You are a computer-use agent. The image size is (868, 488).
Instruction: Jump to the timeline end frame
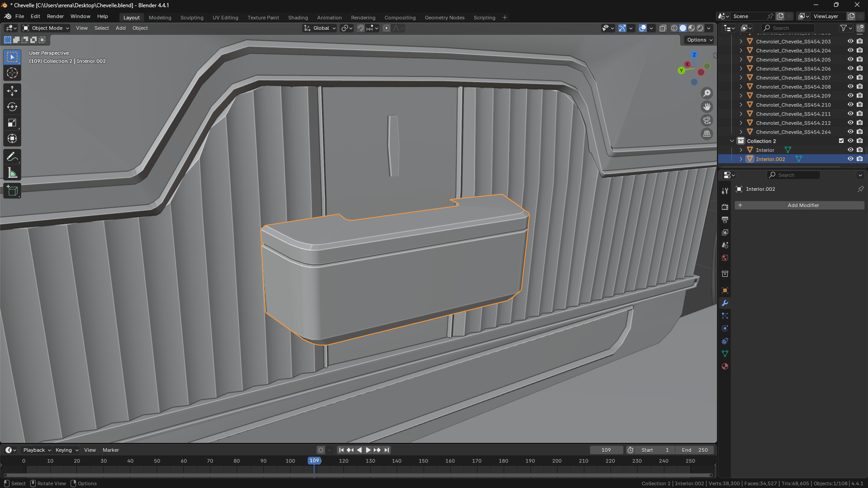(386, 450)
